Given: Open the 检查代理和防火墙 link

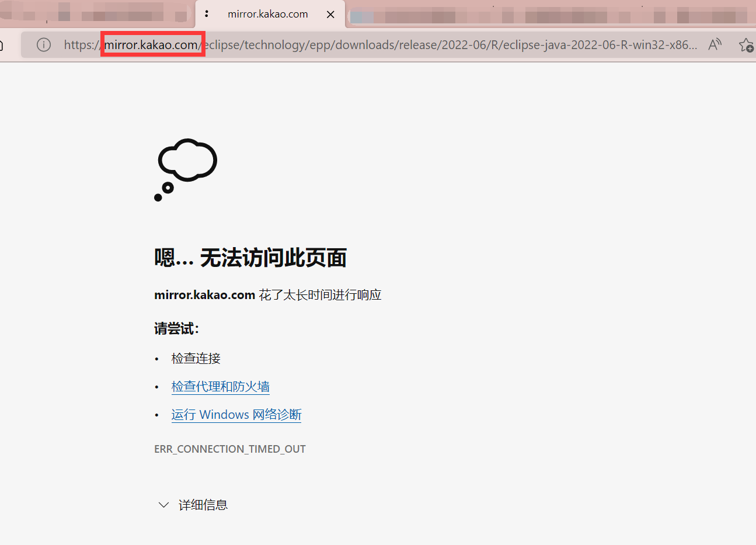Looking at the screenshot, I should click(221, 387).
